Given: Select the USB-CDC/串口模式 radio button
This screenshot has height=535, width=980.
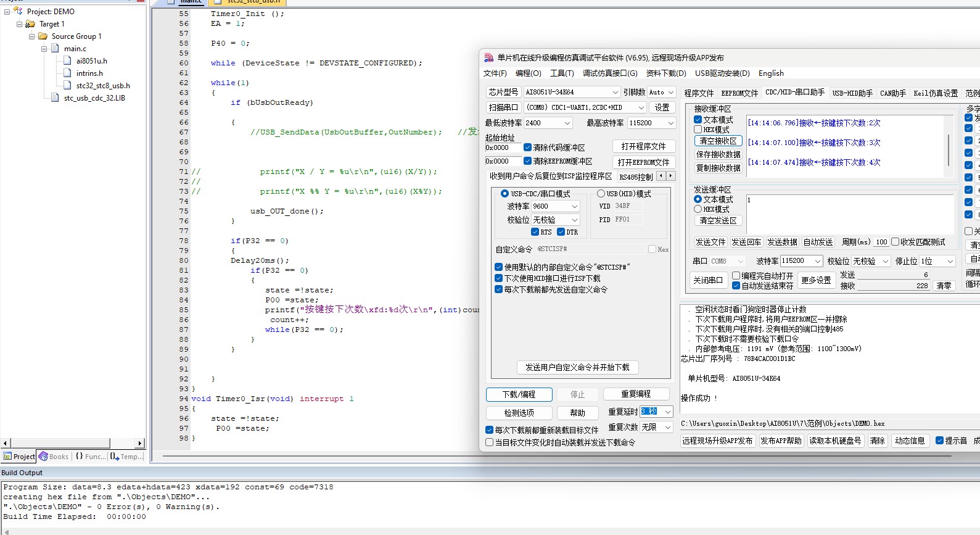Looking at the screenshot, I should click(x=504, y=194).
